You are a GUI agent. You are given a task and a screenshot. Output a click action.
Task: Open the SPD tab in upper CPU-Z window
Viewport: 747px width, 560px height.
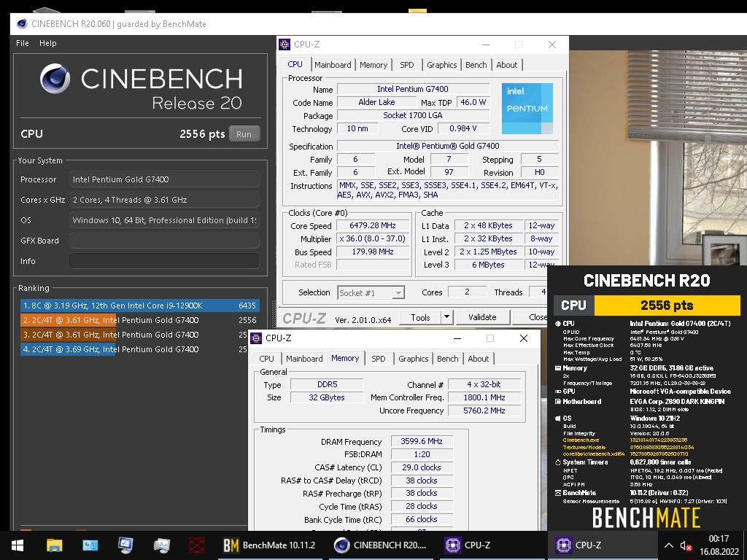pyautogui.click(x=407, y=65)
